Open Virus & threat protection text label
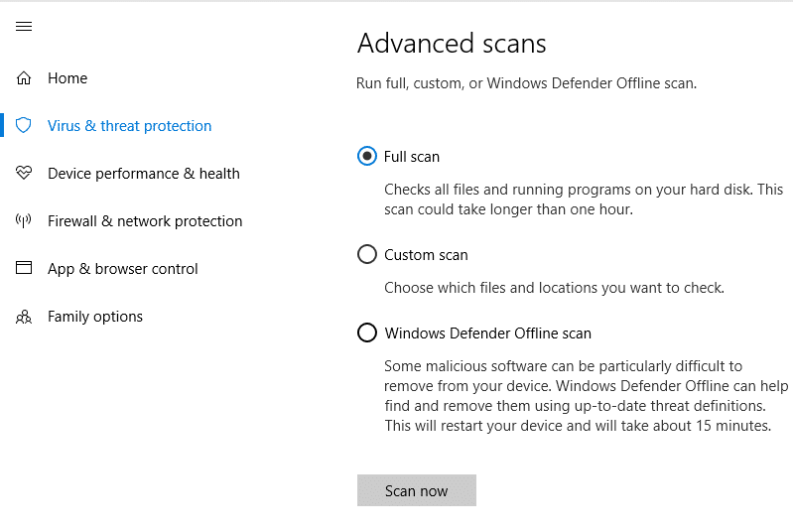 (129, 126)
